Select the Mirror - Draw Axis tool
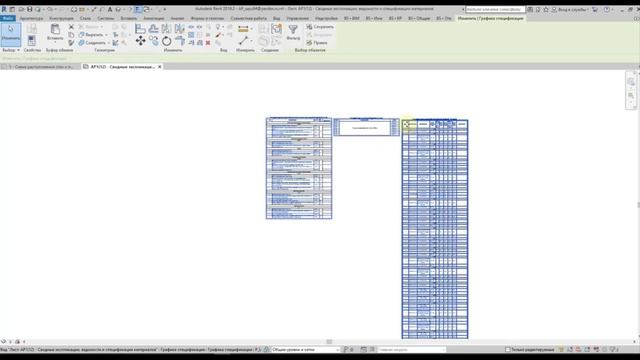Viewport: 640px width, 360px height. pyautogui.click(x=179, y=28)
